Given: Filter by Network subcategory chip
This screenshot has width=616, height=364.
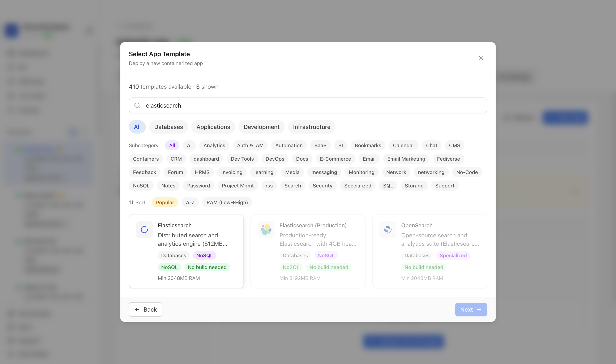Looking at the screenshot, I should tap(396, 172).
